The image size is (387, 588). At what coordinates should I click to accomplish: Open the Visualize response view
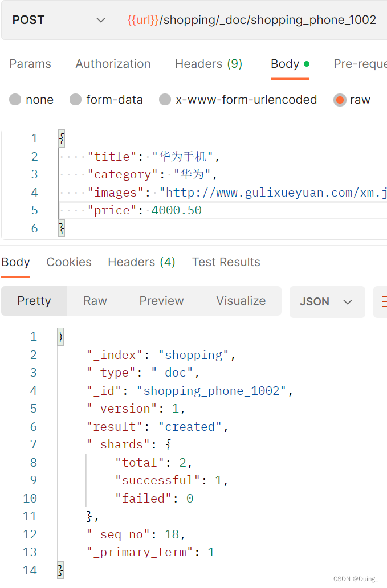[x=241, y=301]
